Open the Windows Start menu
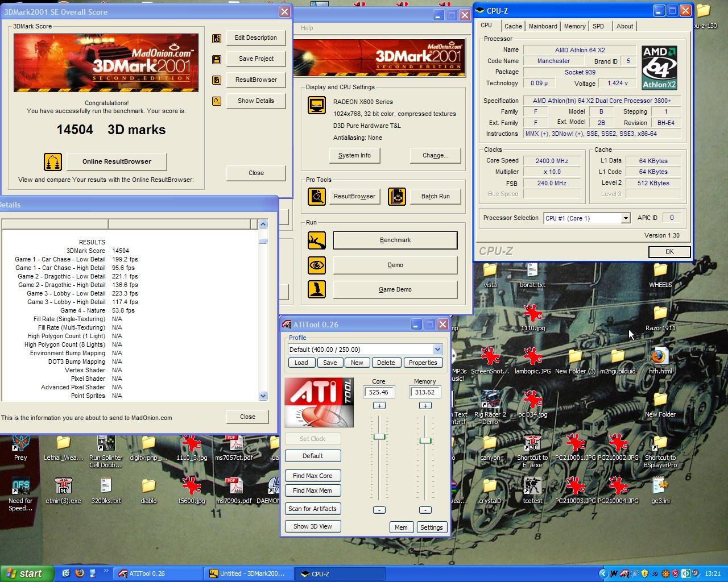The height and width of the screenshot is (582, 728). click(x=27, y=573)
